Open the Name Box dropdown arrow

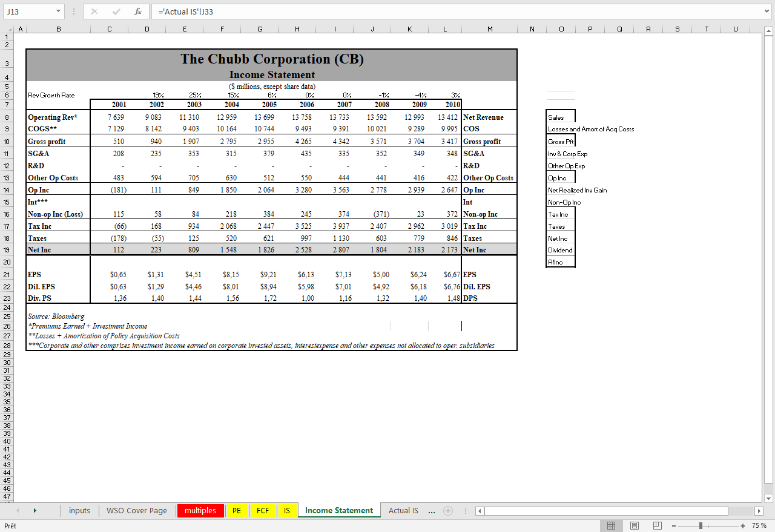[58, 11]
